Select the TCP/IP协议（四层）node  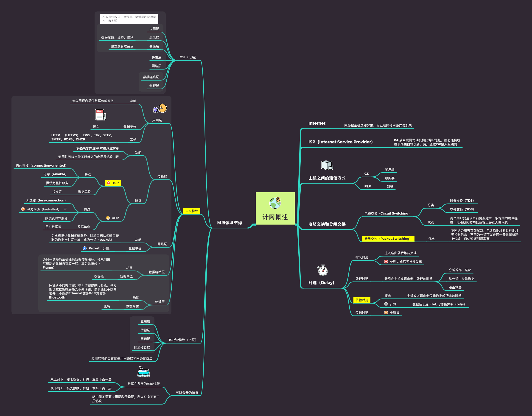pos(182,340)
